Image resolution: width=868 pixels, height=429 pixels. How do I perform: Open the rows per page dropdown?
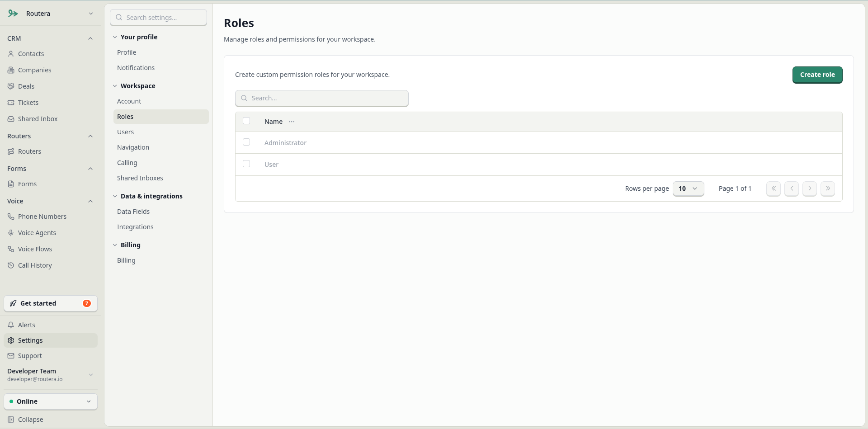click(x=688, y=189)
